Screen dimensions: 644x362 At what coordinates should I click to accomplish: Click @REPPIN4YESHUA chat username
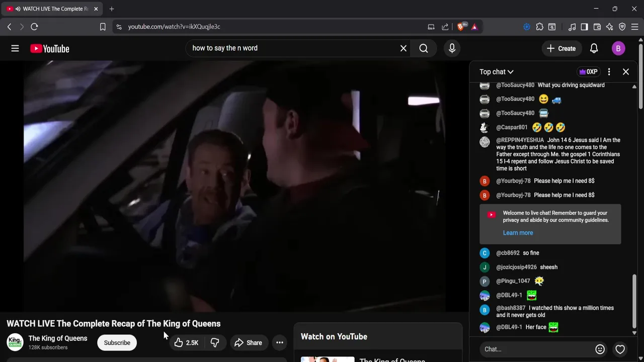(x=520, y=140)
